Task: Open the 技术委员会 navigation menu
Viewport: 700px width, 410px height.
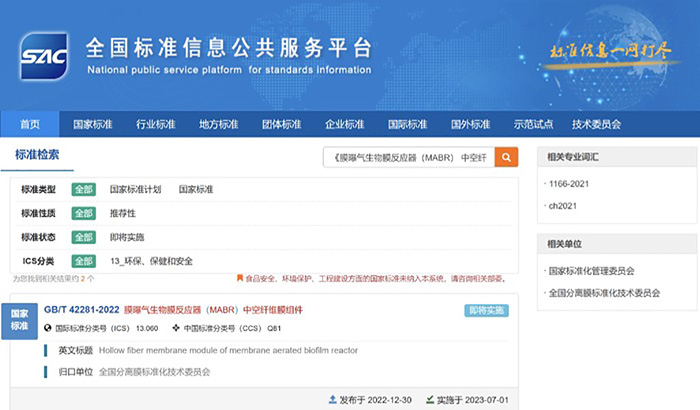Action: [x=596, y=124]
